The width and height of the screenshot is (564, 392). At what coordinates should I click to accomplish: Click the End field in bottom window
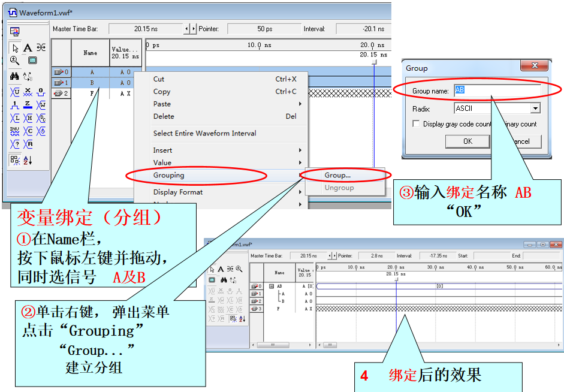(541, 256)
